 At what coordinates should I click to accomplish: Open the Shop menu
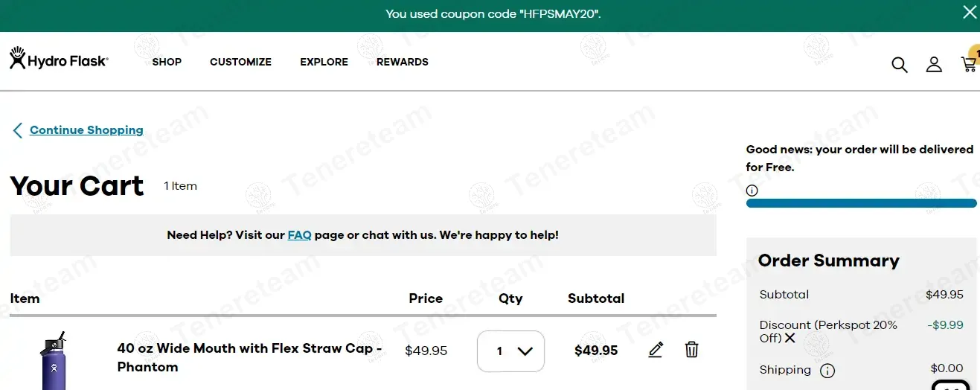point(167,62)
